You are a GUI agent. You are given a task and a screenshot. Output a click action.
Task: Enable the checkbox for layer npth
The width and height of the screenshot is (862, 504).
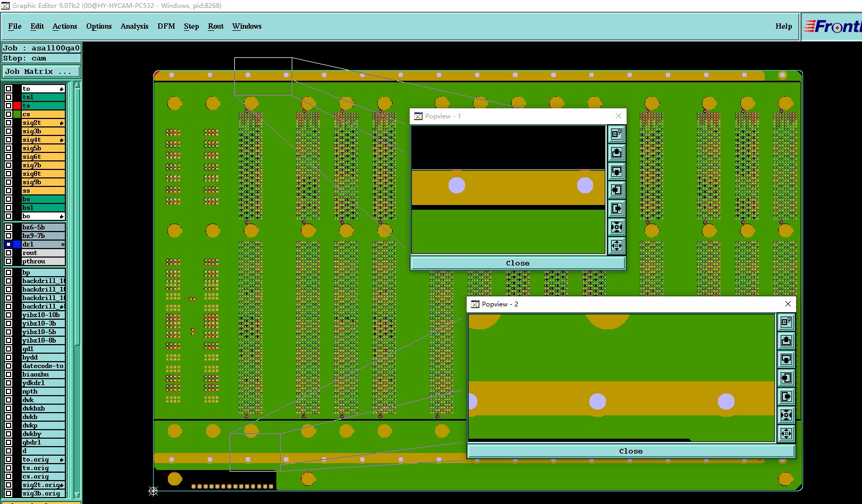[9, 391]
